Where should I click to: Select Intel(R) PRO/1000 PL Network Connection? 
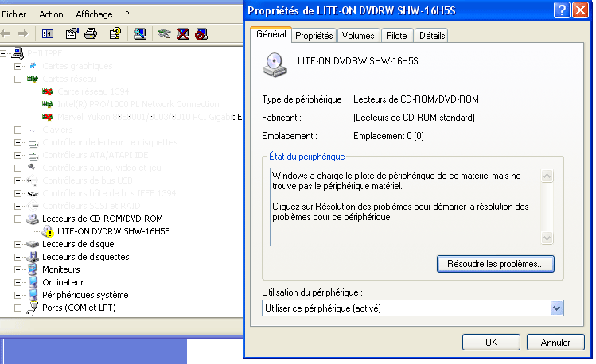(x=138, y=104)
